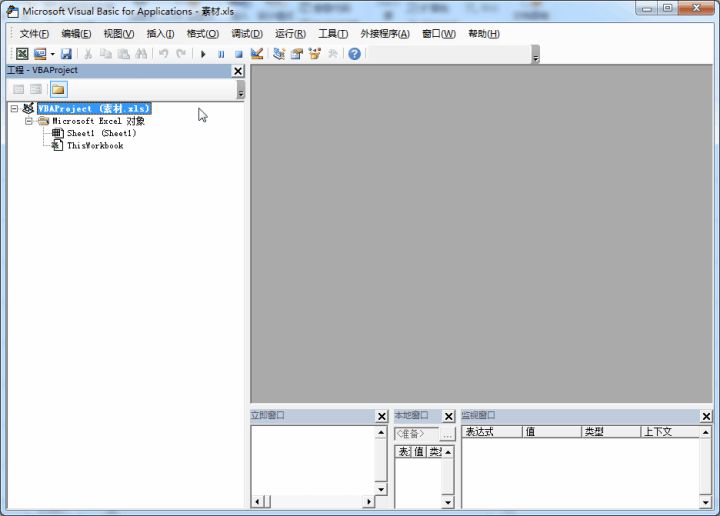Viewport: 720px width, 516px height.
Task: Close the 本地窗口 panel
Action: click(449, 416)
